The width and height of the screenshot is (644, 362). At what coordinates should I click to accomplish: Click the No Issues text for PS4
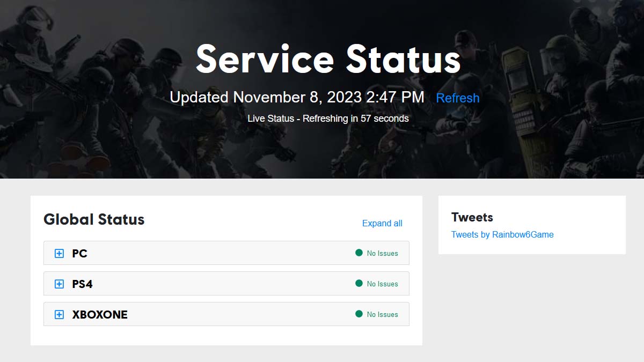[383, 284]
